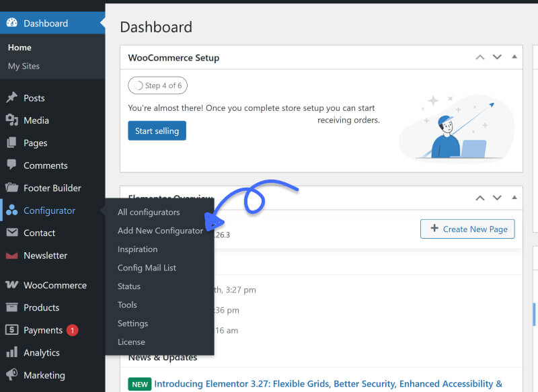
Task: Select Add New Configurator menu entry
Action: (159, 230)
